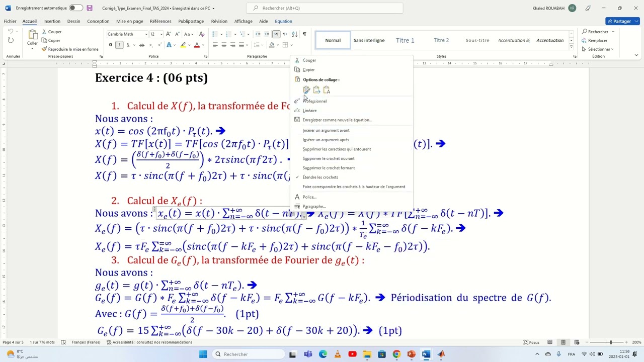Click the ribbon Couper button

point(51,32)
